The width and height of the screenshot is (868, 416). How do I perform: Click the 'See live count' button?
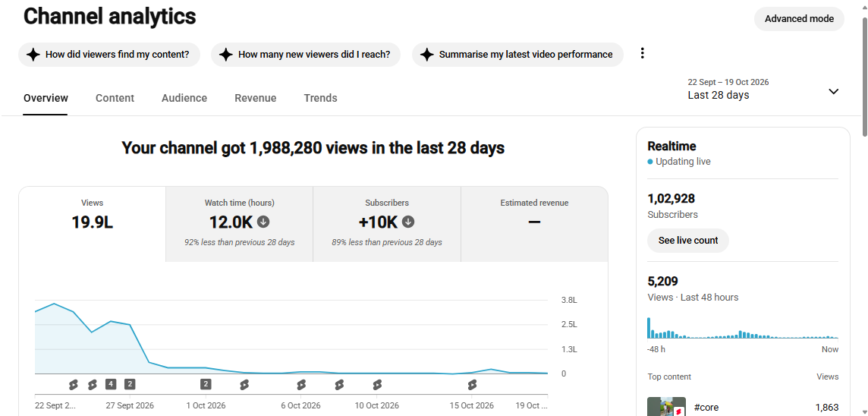(x=688, y=241)
